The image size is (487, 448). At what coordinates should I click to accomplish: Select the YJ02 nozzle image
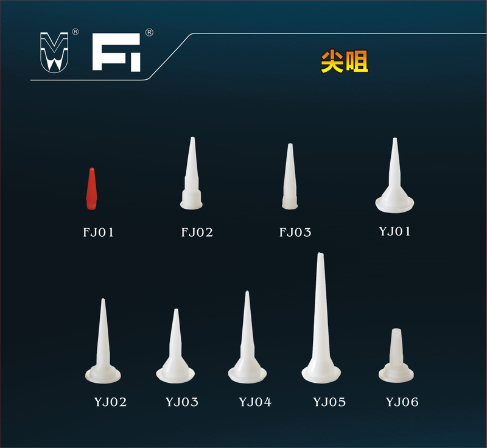(x=103, y=341)
